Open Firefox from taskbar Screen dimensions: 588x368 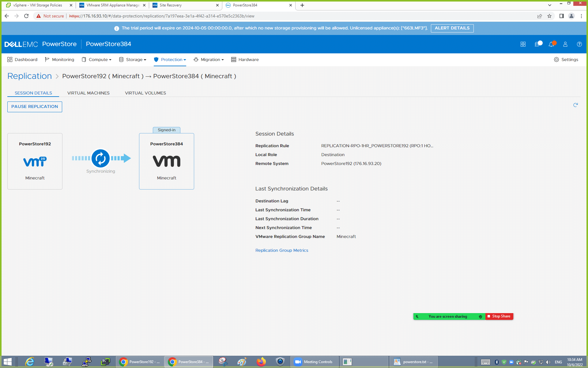261,362
